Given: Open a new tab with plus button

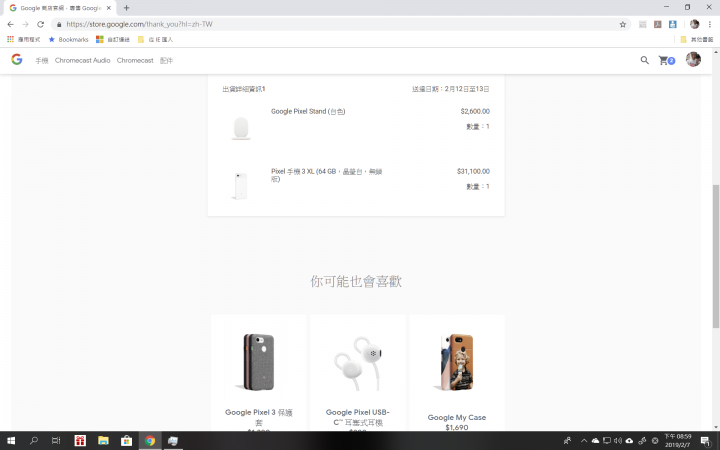Looking at the screenshot, I should (x=126, y=8).
